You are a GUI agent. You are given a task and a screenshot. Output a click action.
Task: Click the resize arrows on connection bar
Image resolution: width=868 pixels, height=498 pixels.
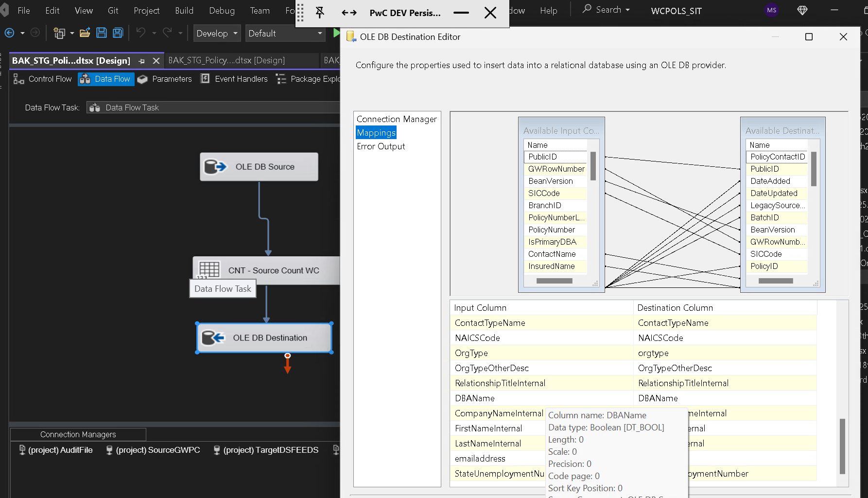point(349,13)
